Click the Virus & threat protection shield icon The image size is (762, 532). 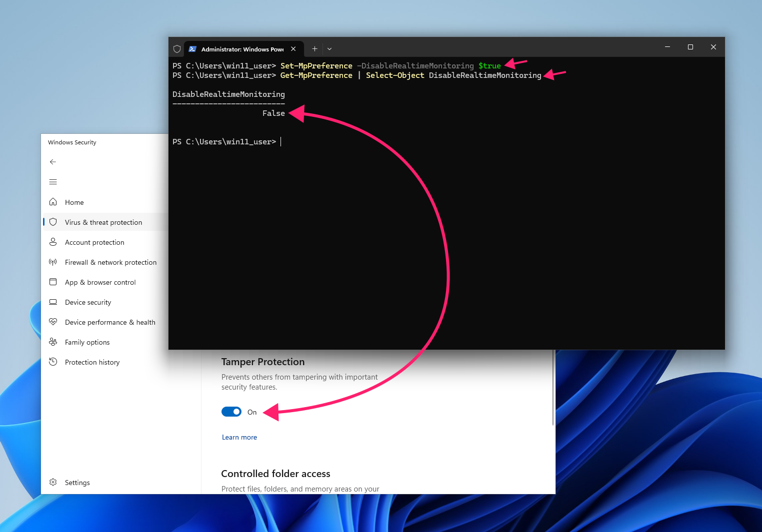pyautogui.click(x=53, y=222)
